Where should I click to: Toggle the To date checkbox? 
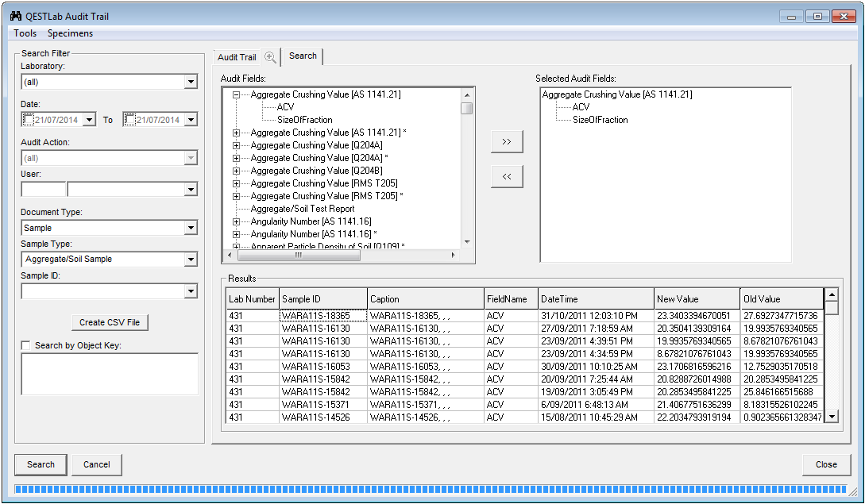tap(130, 120)
